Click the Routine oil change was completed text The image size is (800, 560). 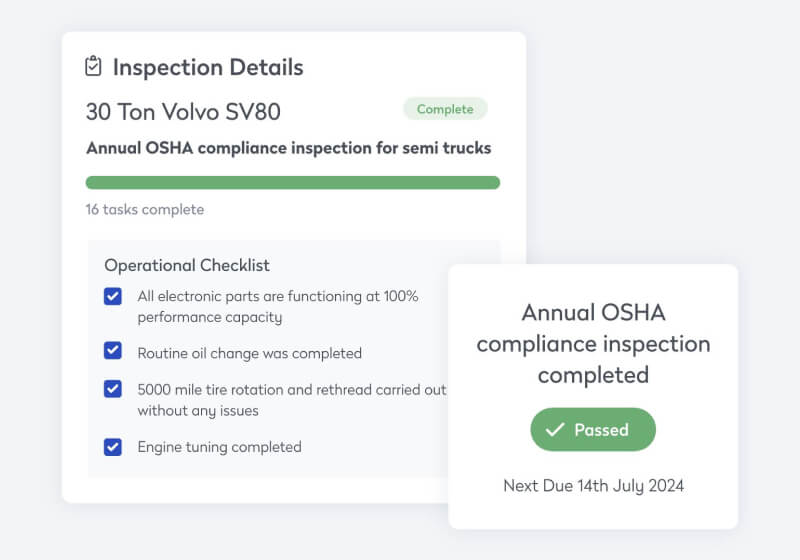pos(249,353)
